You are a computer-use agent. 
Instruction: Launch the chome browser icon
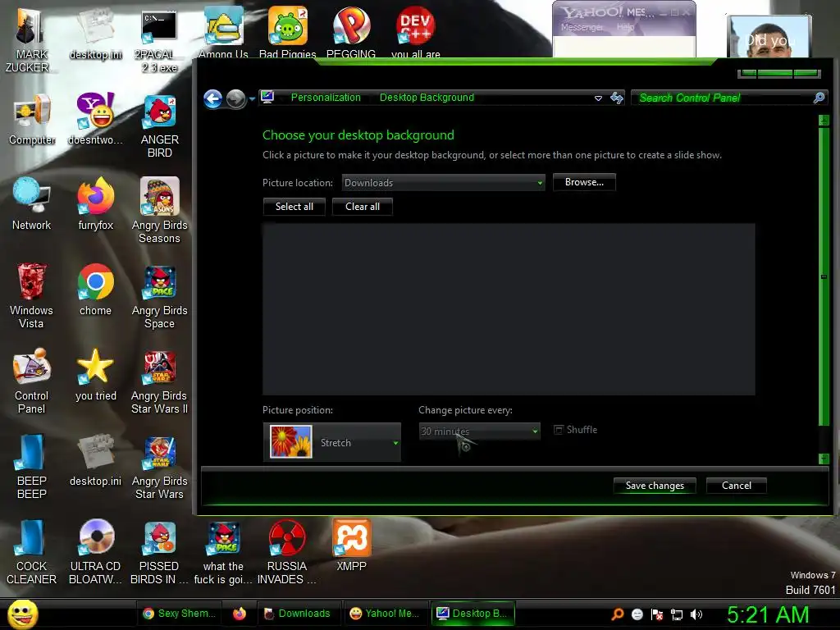96,290
